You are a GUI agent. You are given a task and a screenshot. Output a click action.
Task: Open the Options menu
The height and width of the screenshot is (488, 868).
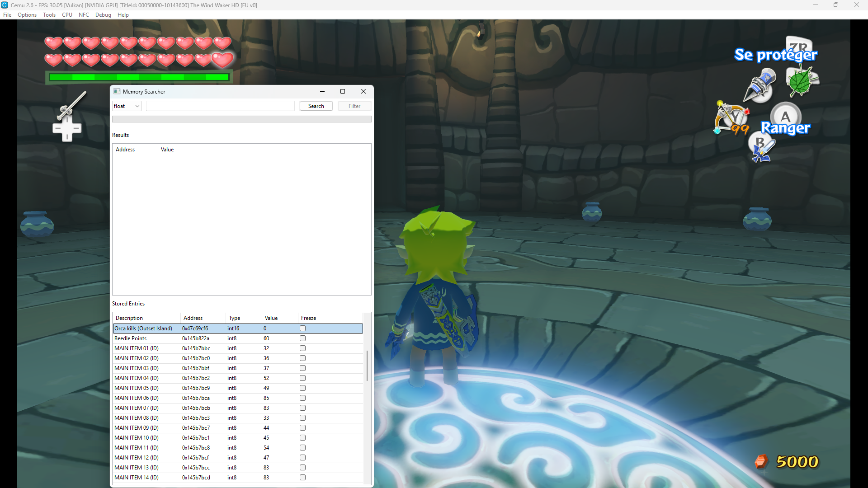[27, 15]
